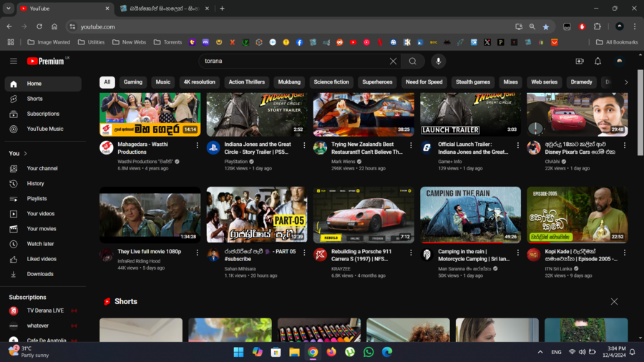Open the whatever channel subscription
The width and height of the screenshot is (644, 362).
(x=43, y=326)
